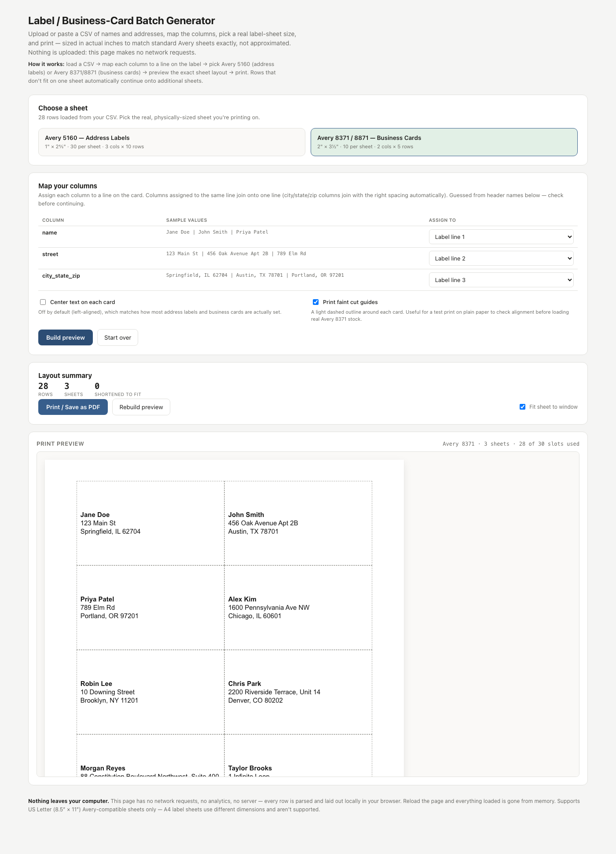Click the 'Map your columns' heading
This screenshot has width=616, height=854.
[68, 186]
